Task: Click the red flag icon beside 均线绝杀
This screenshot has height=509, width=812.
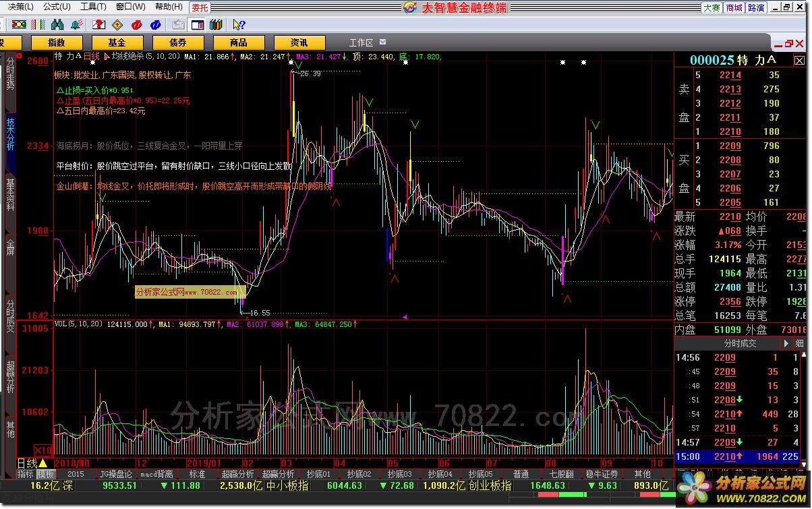Action: click(x=106, y=57)
